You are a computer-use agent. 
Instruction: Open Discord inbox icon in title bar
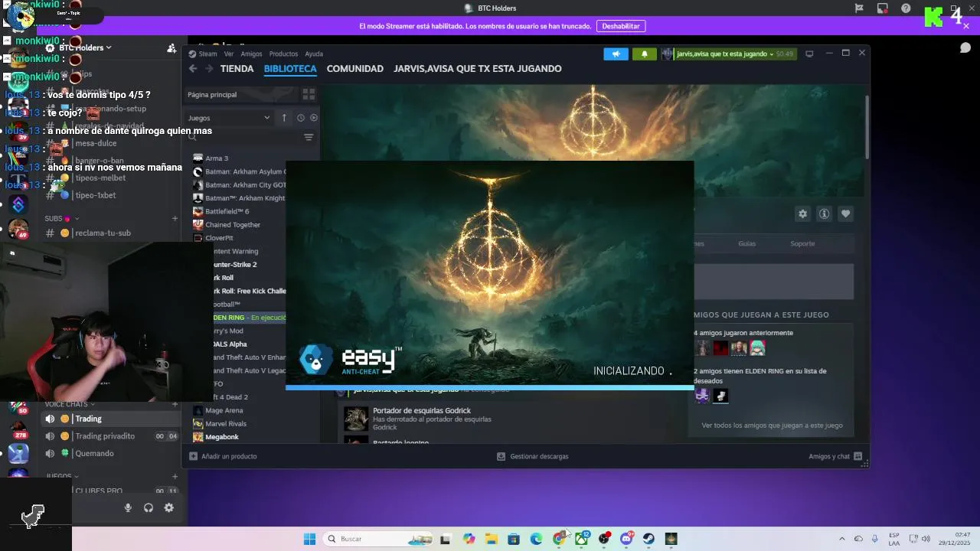883,8
